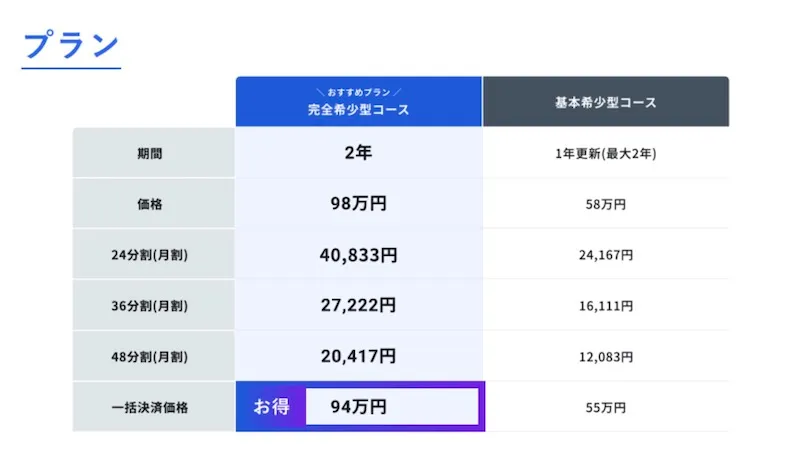Click the 94万円 lump-sum price box
The width and height of the screenshot is (800, 455).
pos(390,407)
